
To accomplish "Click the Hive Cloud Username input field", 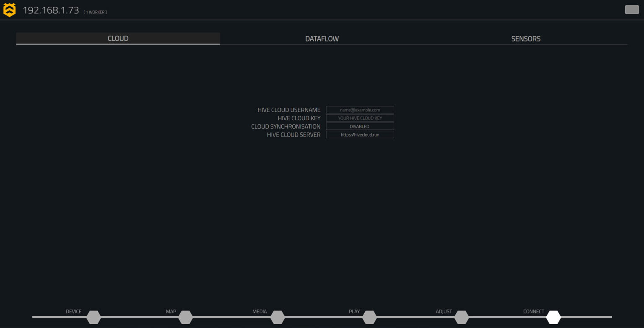I will [360, 110].
